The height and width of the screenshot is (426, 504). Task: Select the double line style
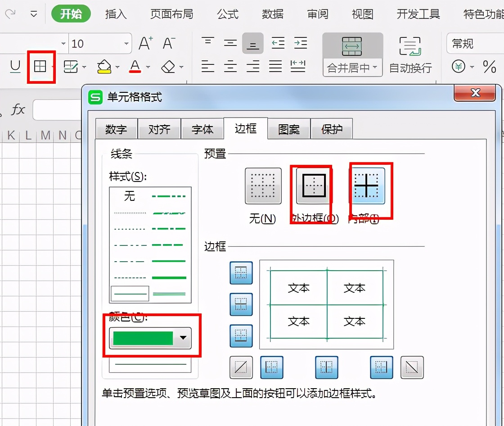point(169,294)
